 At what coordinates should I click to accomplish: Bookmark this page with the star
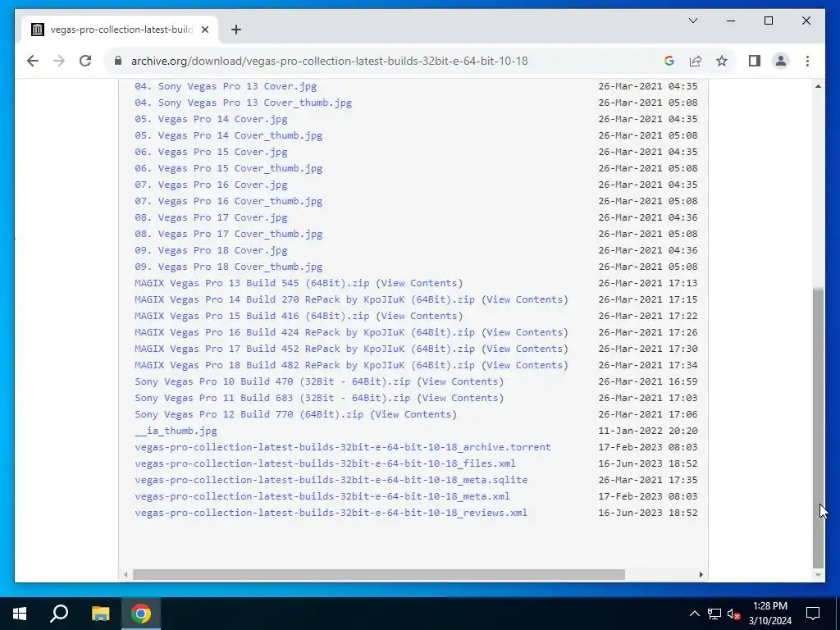coord(722,61)
